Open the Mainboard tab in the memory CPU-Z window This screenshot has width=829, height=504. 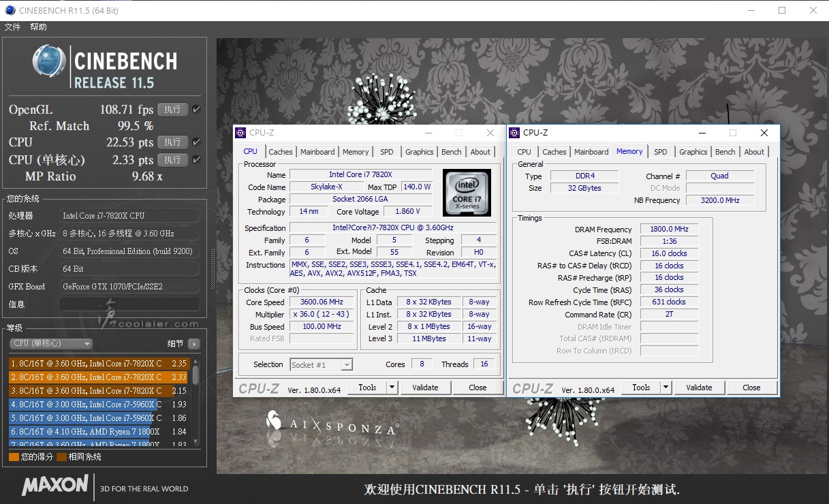point(591,152)
